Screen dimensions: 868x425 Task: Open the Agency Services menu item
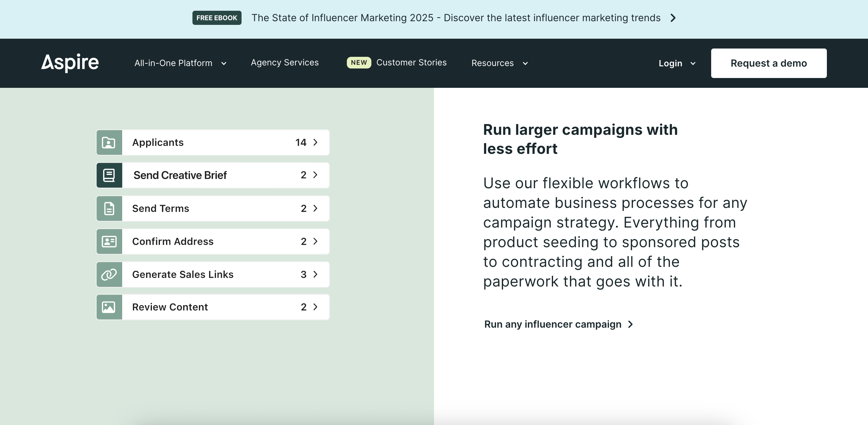point(285,63)
